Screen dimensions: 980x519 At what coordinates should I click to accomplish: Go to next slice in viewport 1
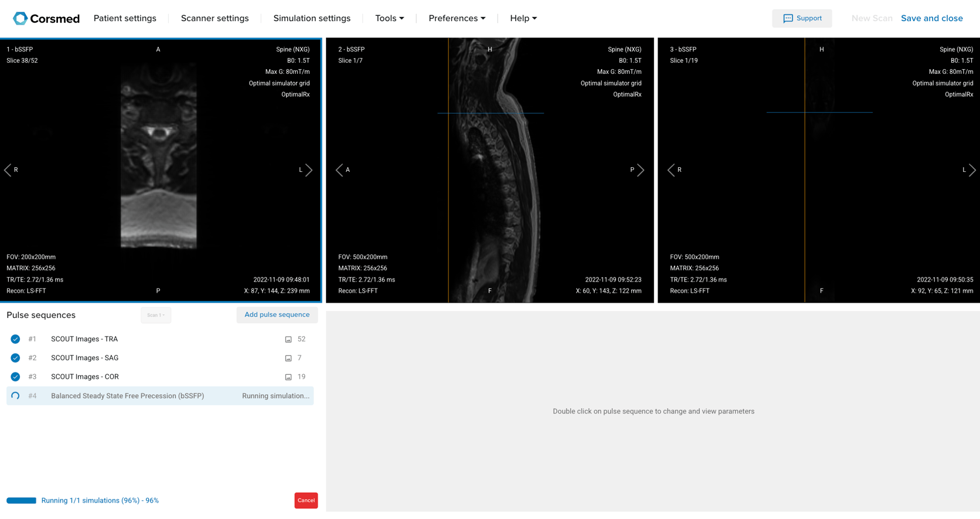coord(309,170)
